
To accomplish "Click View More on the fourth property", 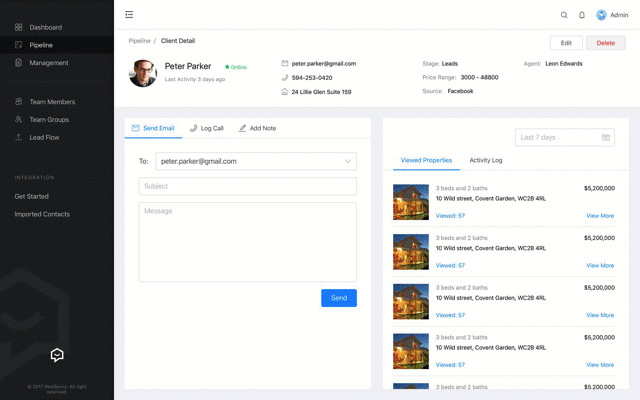I will (600, 365).
